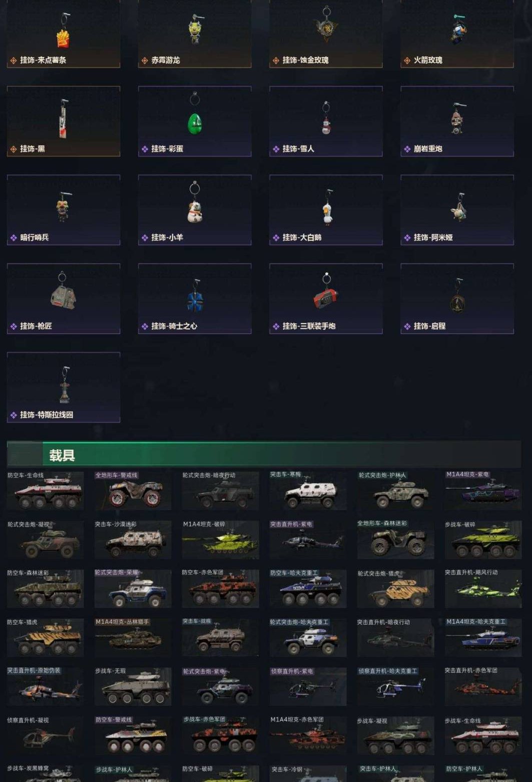Open the 防空车-生命线 vehicle skin
This screenshot has width=532, height=782.
[46, 491]
